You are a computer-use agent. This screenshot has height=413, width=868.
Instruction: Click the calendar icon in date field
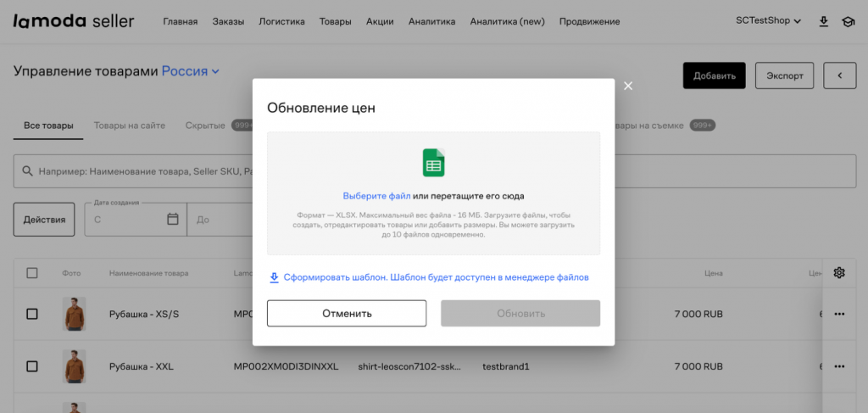(x=173, y=219)
